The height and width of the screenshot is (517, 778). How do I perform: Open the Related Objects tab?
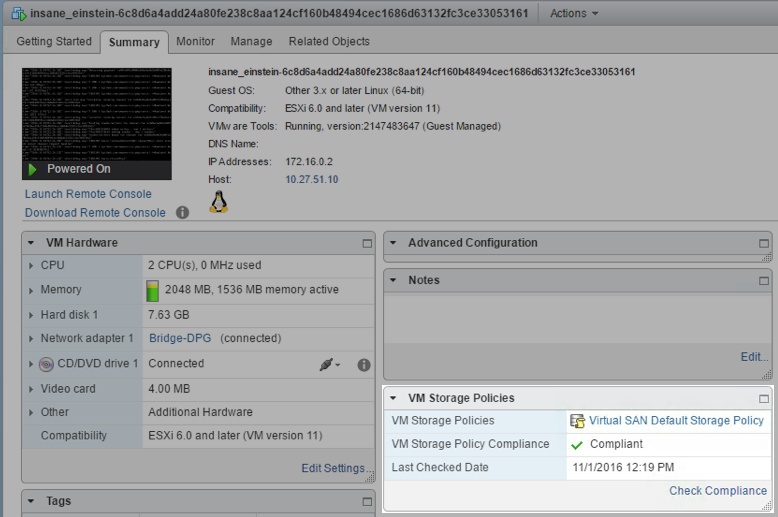tap(329, 41)
